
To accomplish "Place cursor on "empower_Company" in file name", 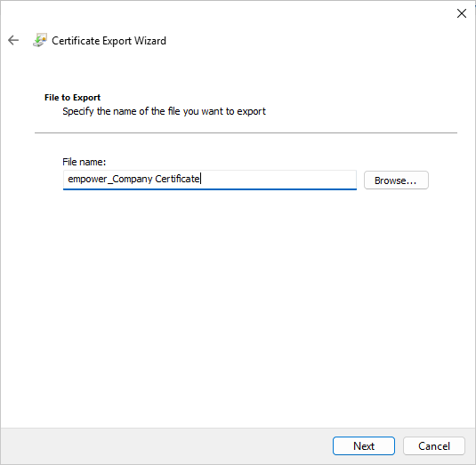I will (x=110, y=179).
